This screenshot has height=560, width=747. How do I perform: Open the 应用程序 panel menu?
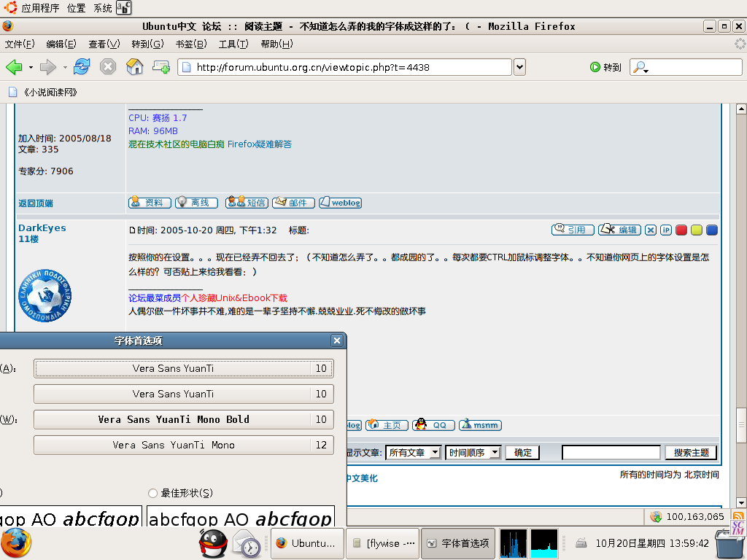(x=40, y=8)
